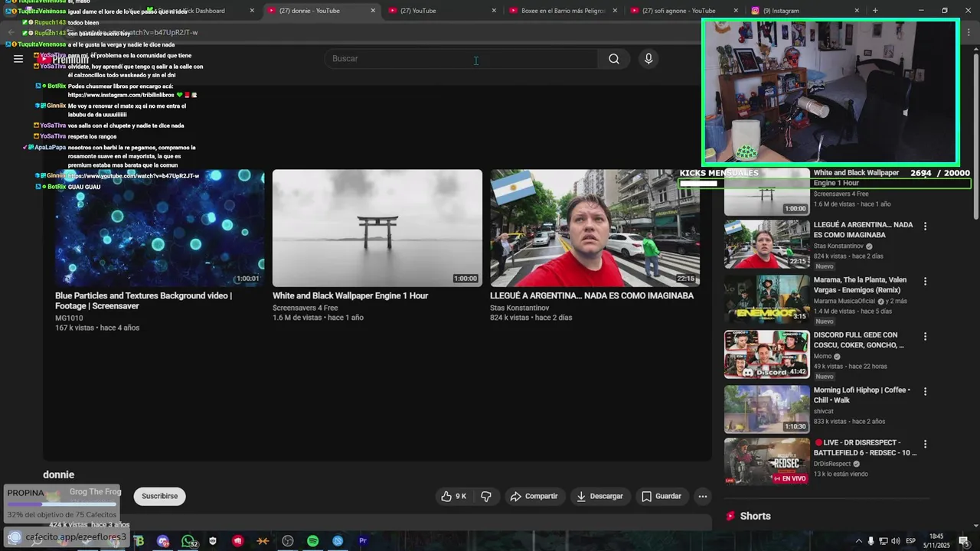Save the video with Guardar
This screenshot has height=551, width=980.
(x=661, y=497)
